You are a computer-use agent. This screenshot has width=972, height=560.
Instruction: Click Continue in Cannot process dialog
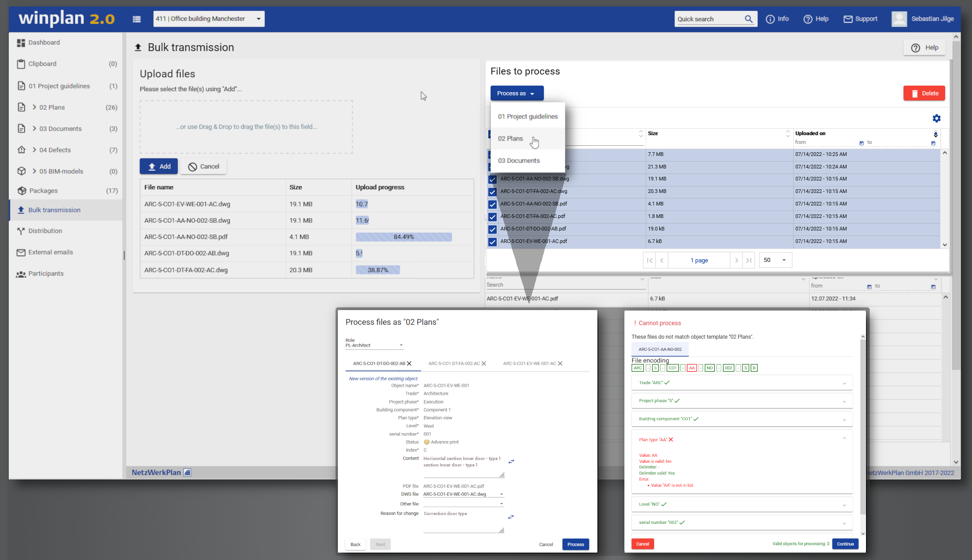click(845, 544)
